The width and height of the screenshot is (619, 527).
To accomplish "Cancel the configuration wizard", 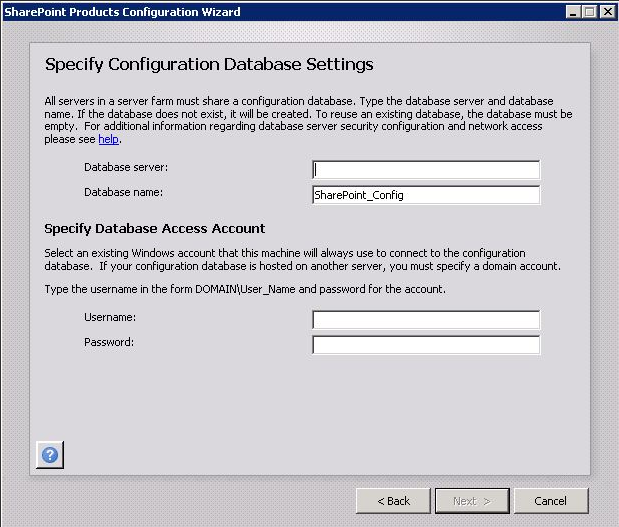I will point(551,501).
